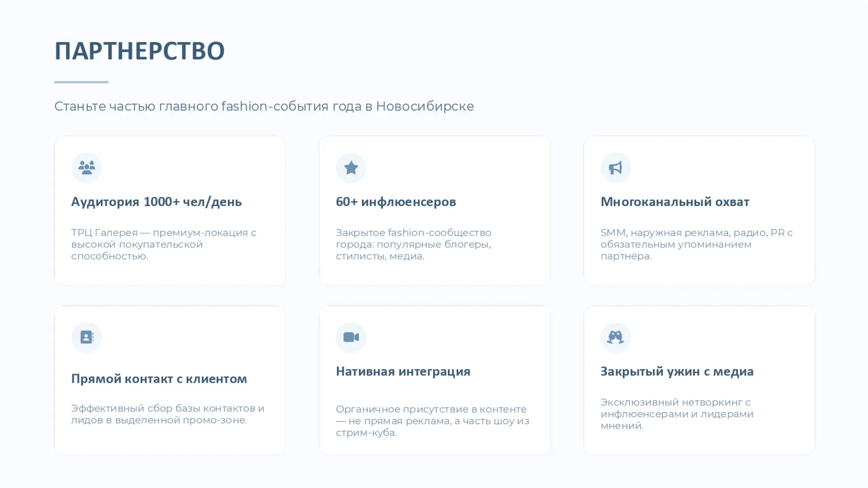This screenshot has width=868, height=488.
Task: Click the heading Аудитория 1000+ чел/день
Action: pyautogui.click(x=156, y=202)
